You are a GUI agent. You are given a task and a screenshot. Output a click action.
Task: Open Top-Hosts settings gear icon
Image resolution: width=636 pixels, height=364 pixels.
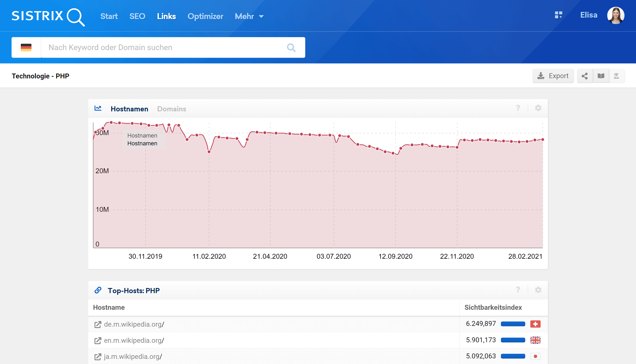click(538, 290)
